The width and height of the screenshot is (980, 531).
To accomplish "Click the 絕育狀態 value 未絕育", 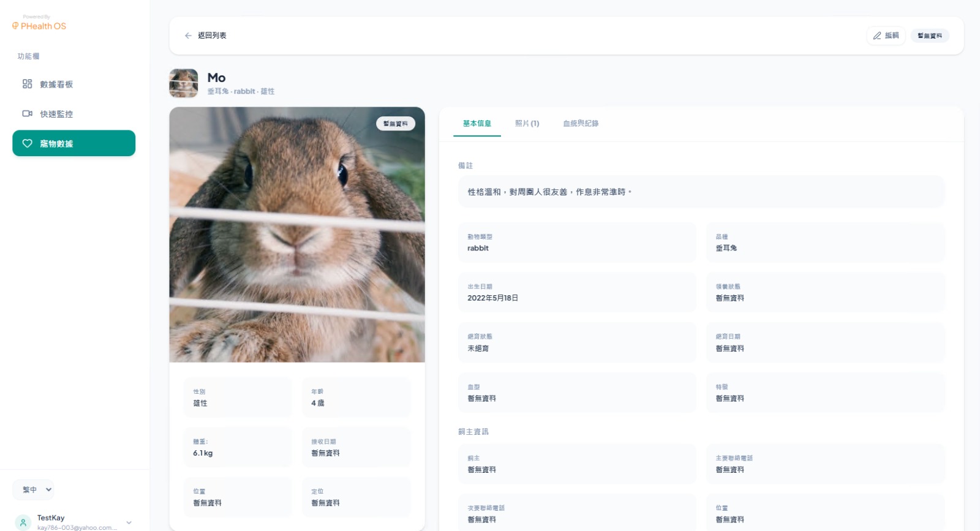I will pos(478,348).
